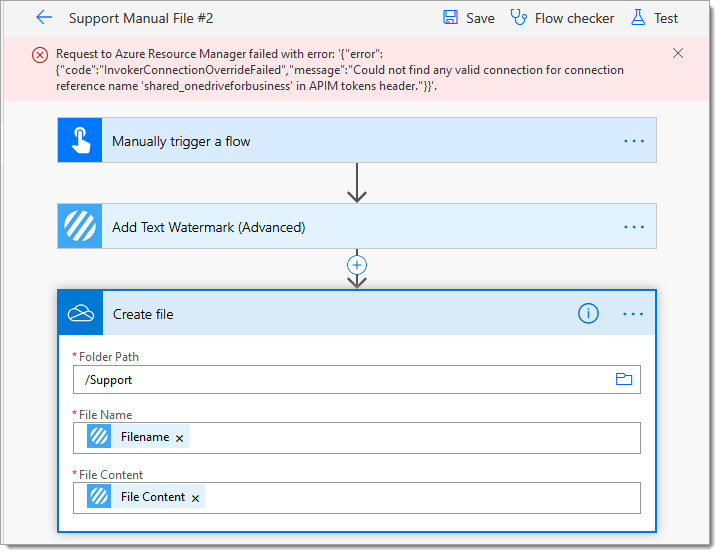
Task: Click the Manually trigger a flow icon
Action: pos(80,140)
